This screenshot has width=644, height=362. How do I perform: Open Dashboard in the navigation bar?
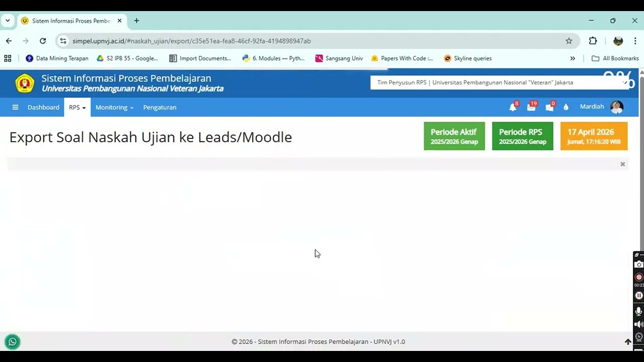[x=43, y=107]
